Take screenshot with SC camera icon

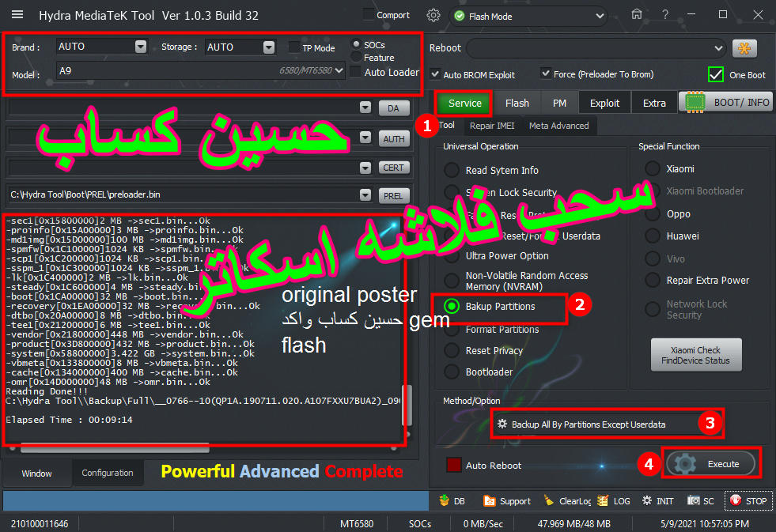[693, 500]
